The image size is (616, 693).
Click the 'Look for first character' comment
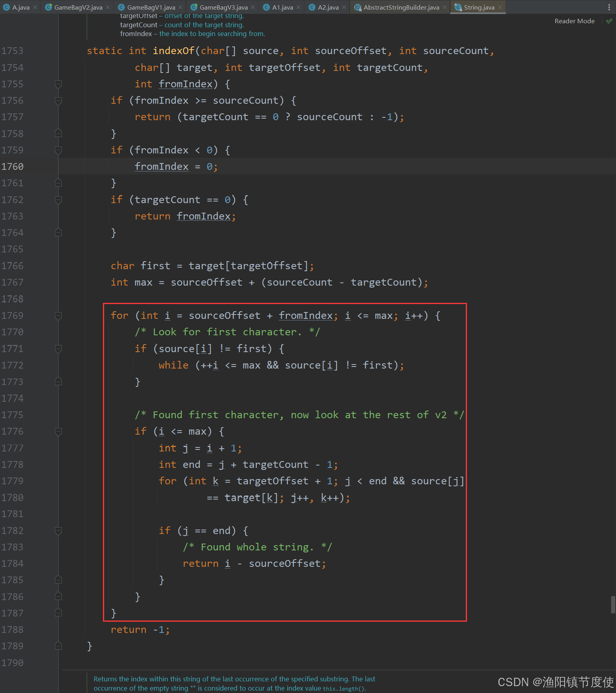[x=227, y=332]
